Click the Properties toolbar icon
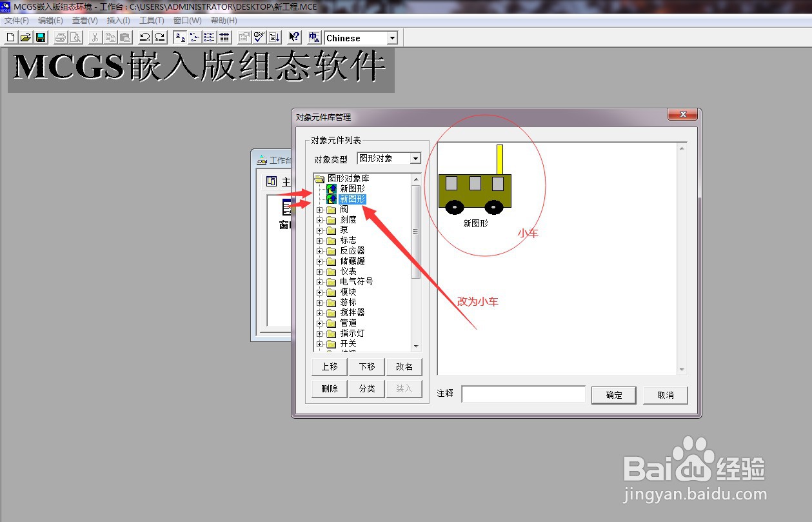 point(244,37)
